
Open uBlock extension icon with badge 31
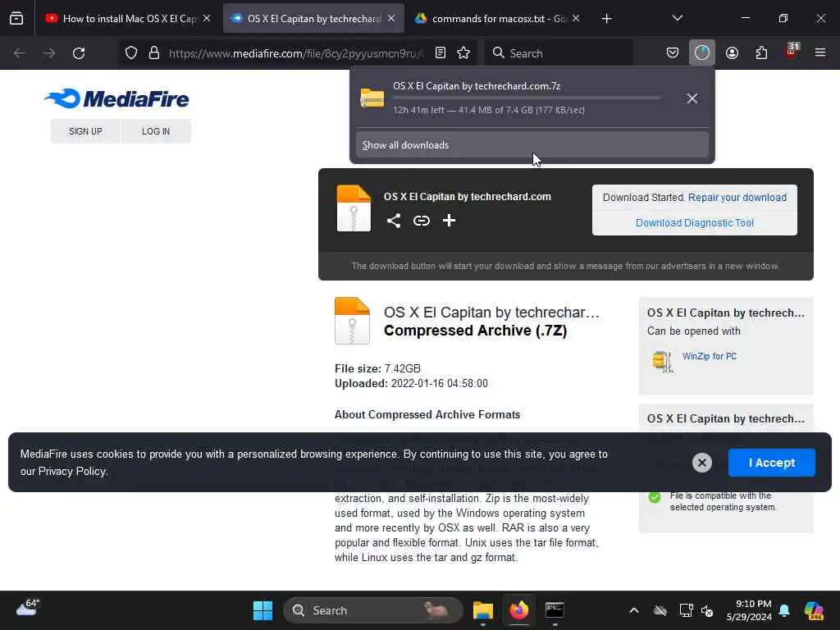[x=792, y=52]
